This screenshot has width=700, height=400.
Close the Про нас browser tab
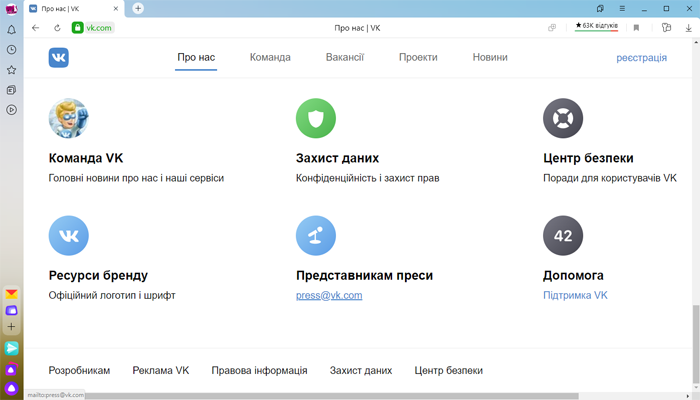116,8
